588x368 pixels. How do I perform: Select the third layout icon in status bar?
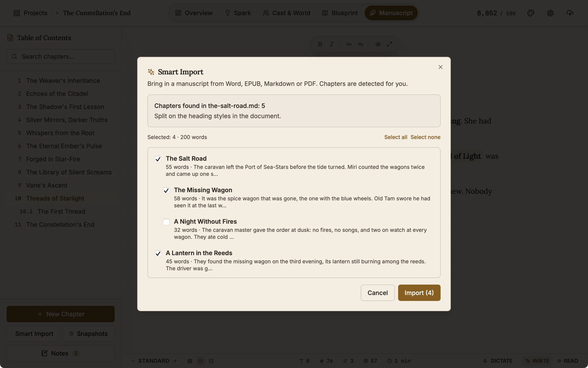point(211,361)
